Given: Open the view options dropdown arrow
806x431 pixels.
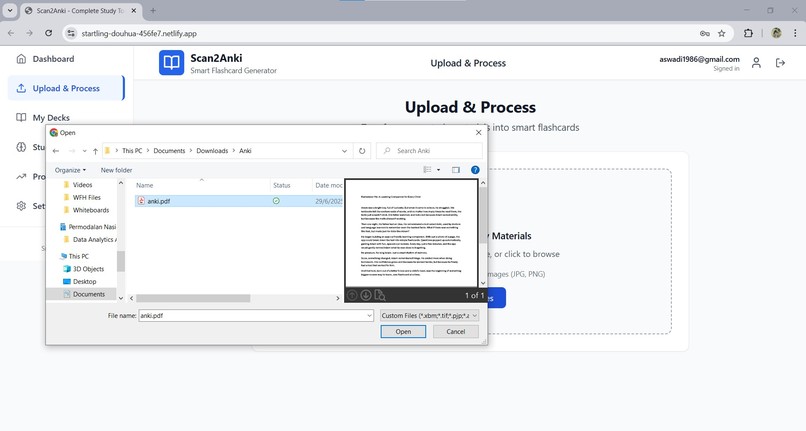Looking at the screenshot, I should [438, 170].
